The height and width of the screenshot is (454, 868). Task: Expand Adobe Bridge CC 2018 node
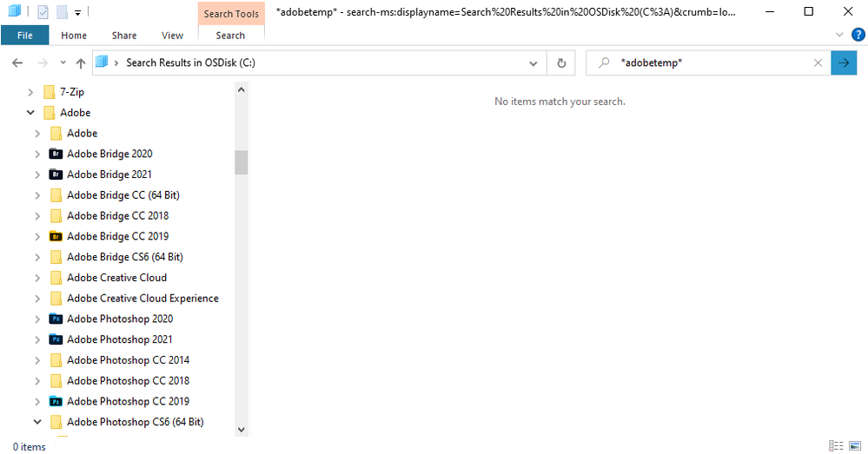click(x=37, y=216)
